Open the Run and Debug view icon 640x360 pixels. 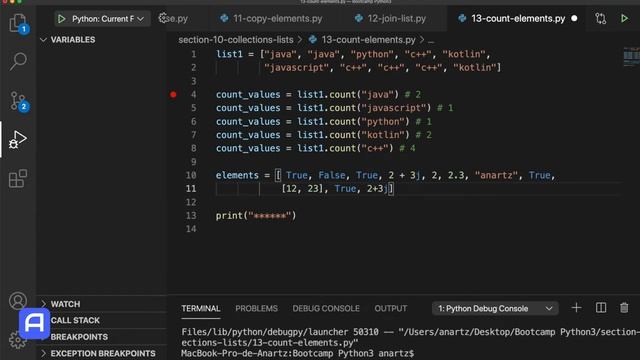18,140
